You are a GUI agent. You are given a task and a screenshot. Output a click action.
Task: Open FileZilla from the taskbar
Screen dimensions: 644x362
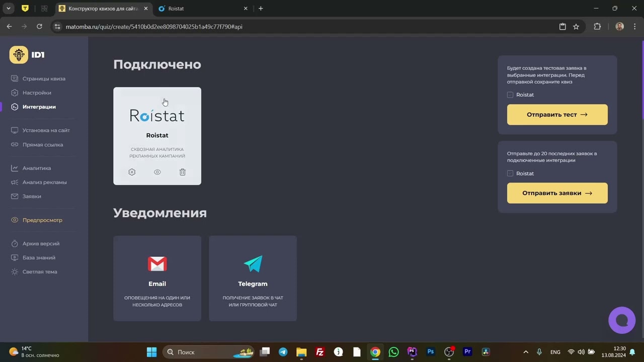pos(319,352)
